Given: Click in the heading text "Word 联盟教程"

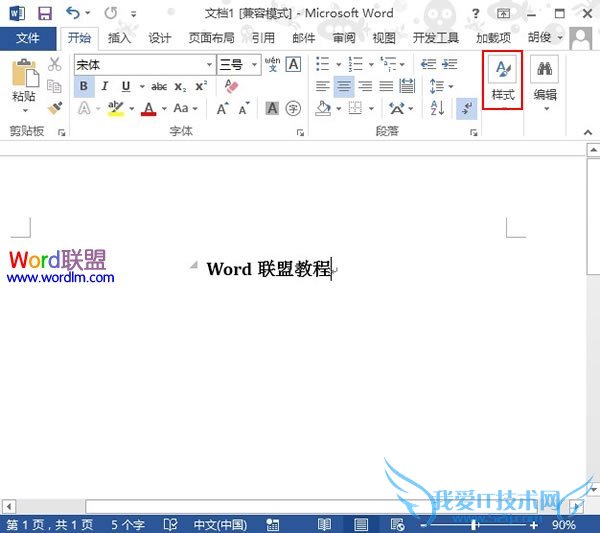Looking at the screenshot, I should (269, 269).
